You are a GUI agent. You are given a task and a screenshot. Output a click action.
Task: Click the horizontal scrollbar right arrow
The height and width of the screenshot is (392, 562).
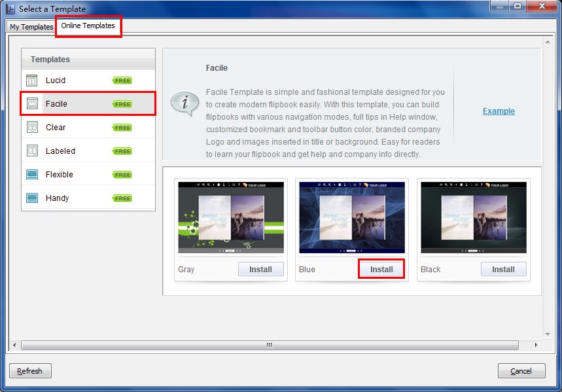tap(536, 345)
